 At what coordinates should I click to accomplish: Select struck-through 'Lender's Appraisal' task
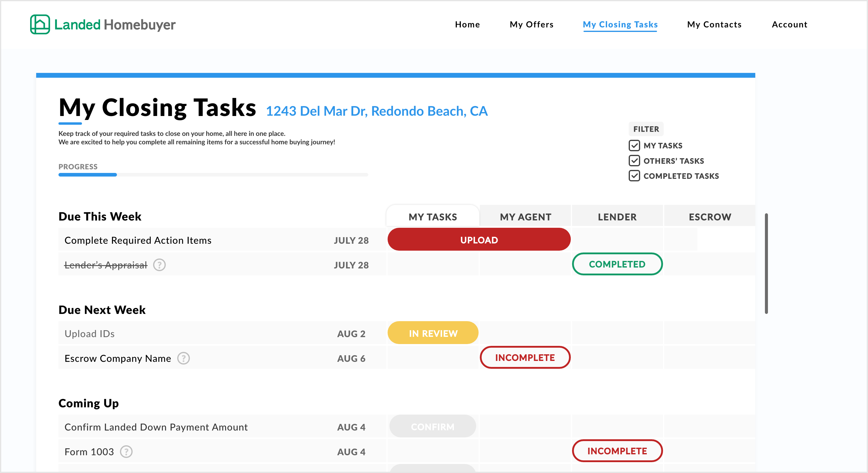pos(106,265)
